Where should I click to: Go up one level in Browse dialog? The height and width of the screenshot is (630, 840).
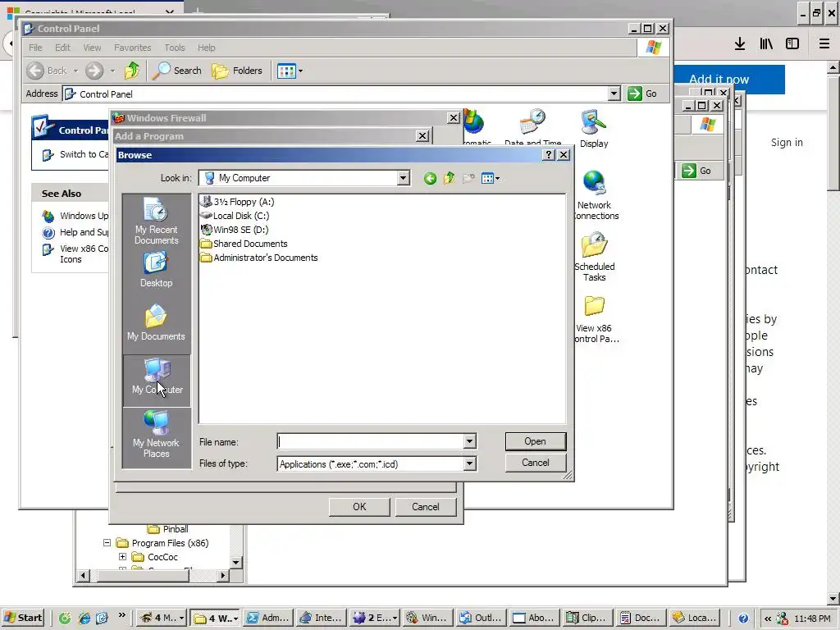[x=449, y=178]
